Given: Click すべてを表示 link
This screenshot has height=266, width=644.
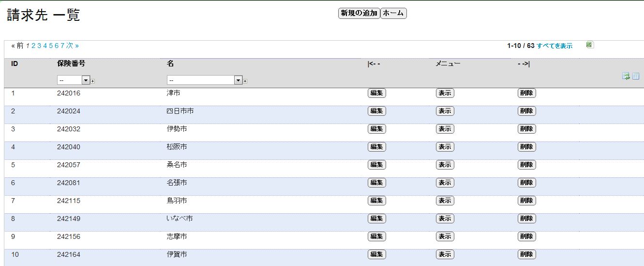Looking at the screenshot, I should [554, 46].
